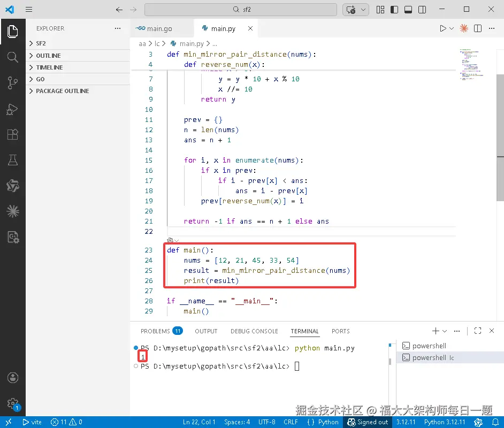Open the asterisk icon in activity bar
504x428 pixels.
[x=12, y=211]
